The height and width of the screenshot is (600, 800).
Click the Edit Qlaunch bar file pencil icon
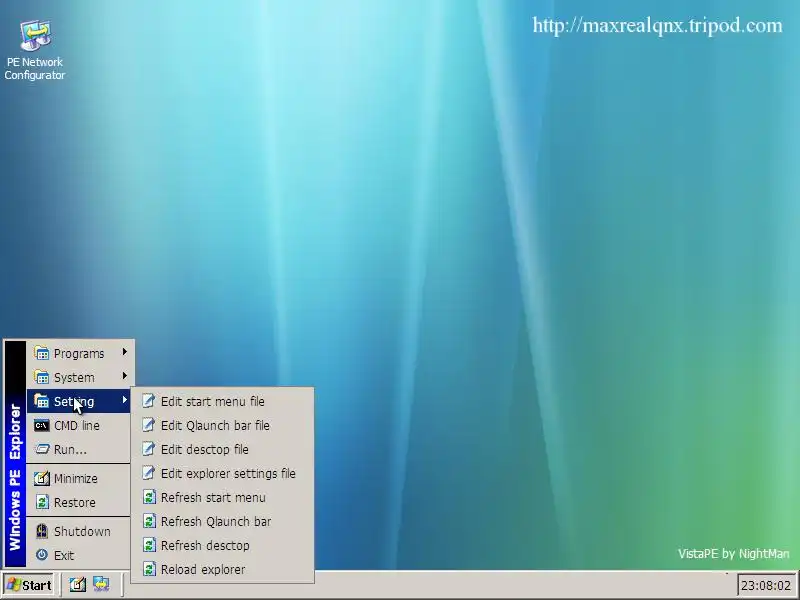coord(148,424)
